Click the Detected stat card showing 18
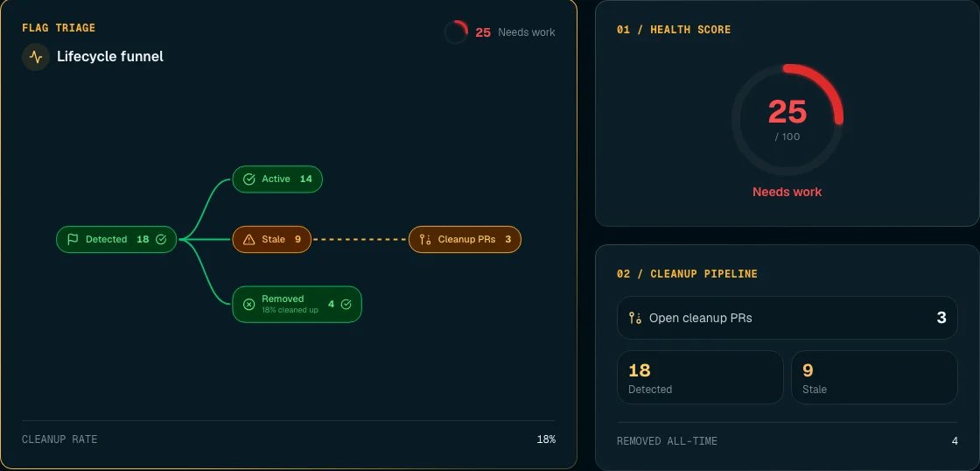 pos(700,377)
